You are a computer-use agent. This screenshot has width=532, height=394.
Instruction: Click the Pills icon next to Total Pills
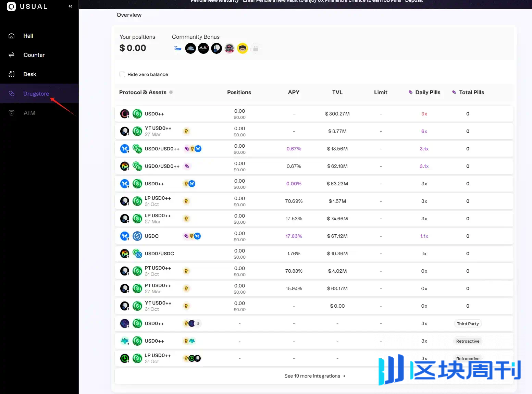454,92
